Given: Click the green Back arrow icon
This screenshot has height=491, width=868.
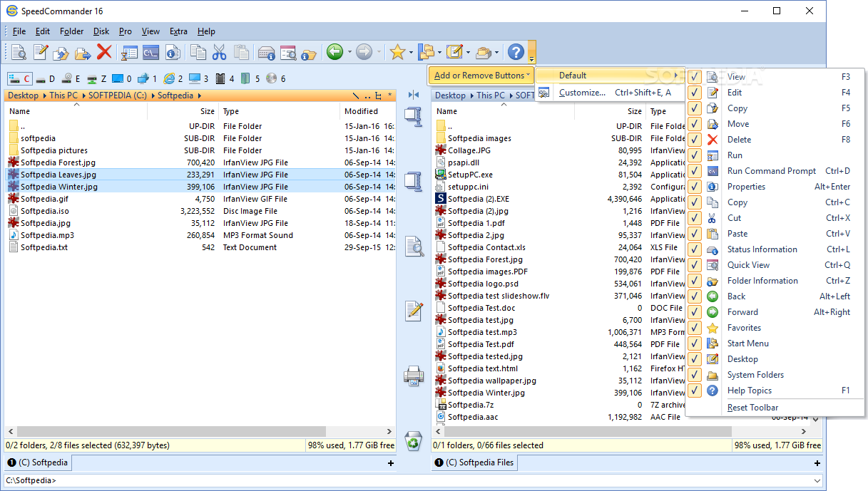Looking at the screenshot, I should pos(335,52).
